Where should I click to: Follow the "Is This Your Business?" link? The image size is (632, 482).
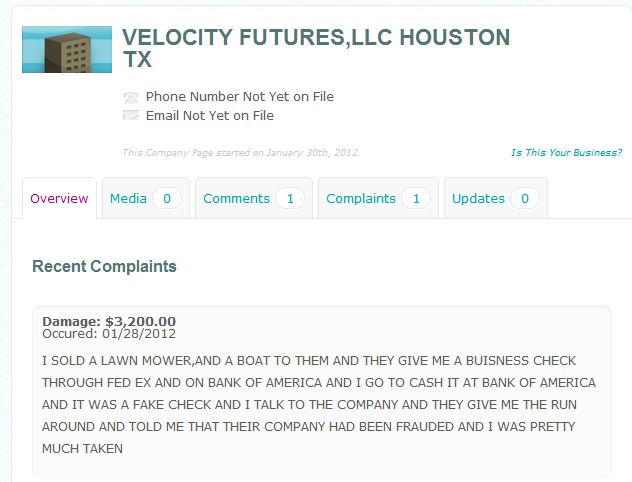click(567, 152)
